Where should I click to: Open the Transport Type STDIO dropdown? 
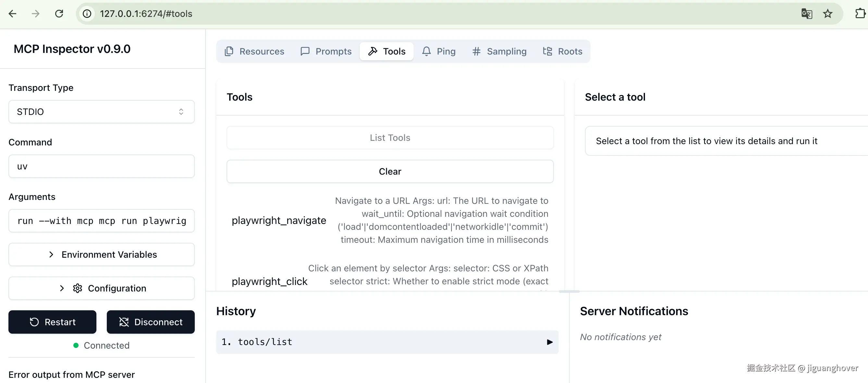click(101, 112)
